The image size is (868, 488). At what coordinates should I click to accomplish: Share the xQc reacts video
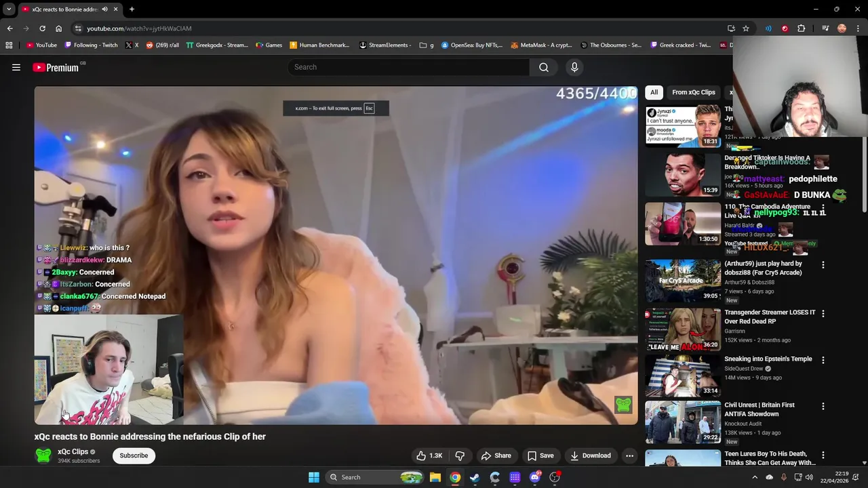click(496, 455)
